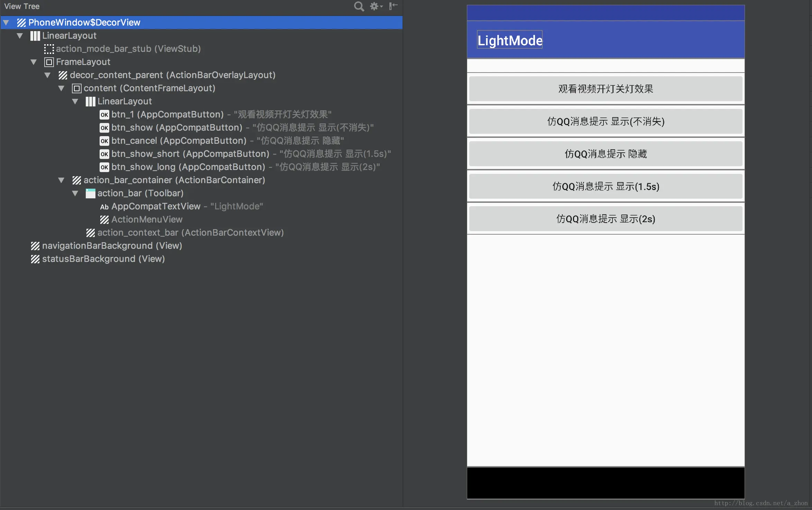Click the 仿QQ消息提示 隐藏 button in preview
The image size is (812, 510).
tap(605, 154)
